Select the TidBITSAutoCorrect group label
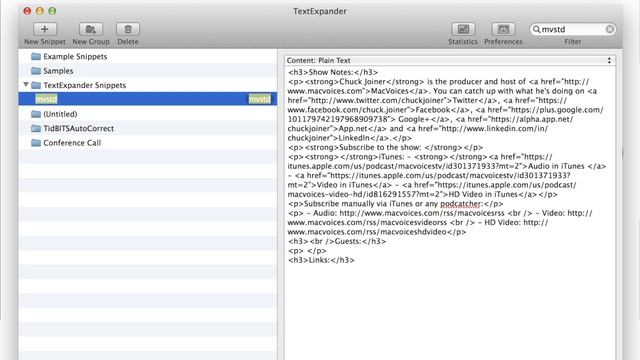640x360 pixels. coord(78,128)
